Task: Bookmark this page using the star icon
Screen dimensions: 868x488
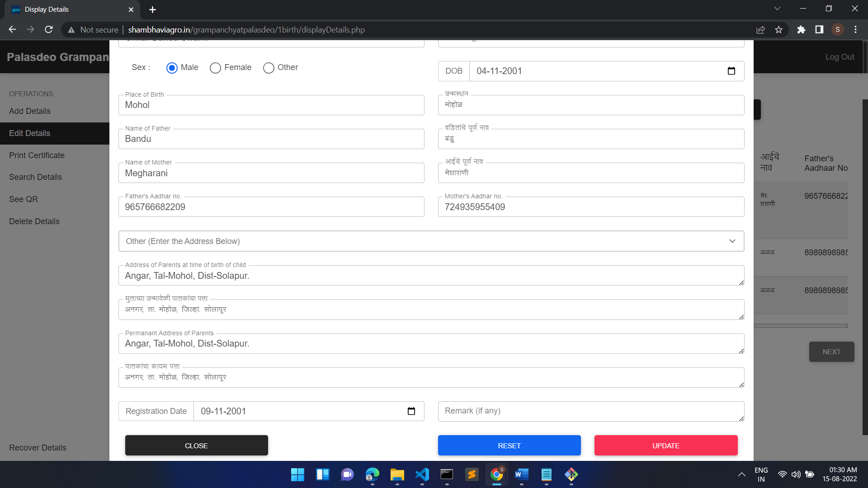Action: [x=779, y=29]
